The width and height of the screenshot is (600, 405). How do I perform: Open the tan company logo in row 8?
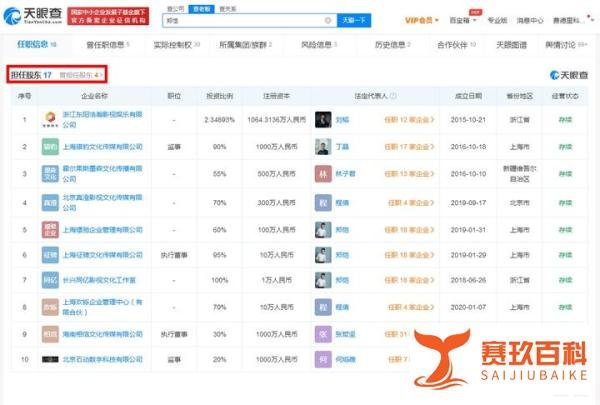pos(50,307)
